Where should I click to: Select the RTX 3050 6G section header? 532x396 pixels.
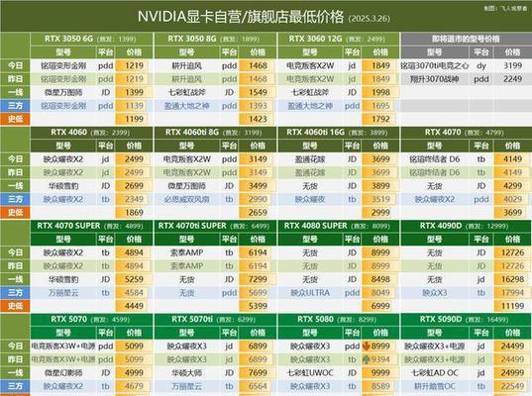[x=91, y=39]
